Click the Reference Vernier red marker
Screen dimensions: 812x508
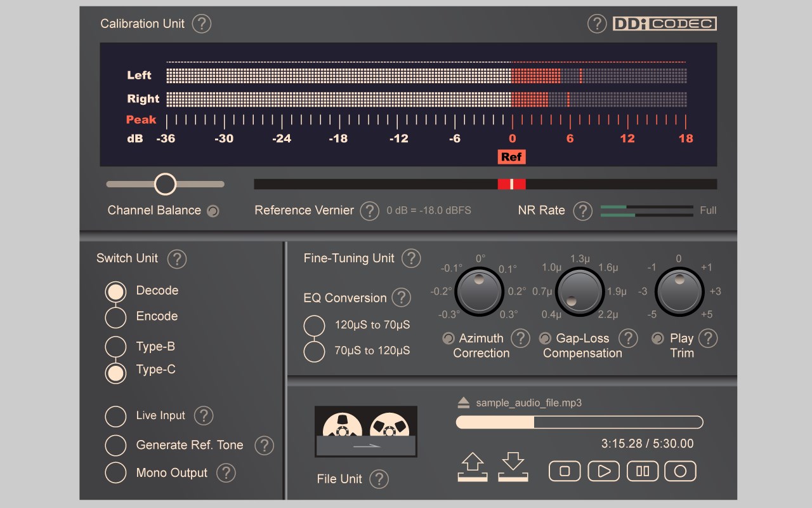click(511, 184)
